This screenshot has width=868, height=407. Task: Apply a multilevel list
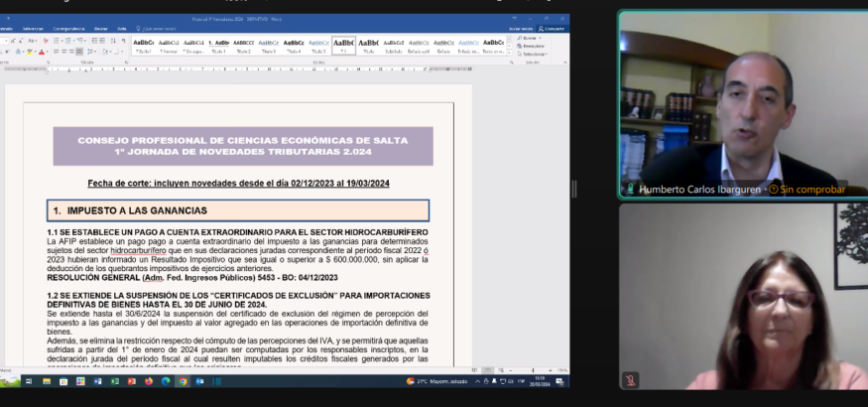pos(79,41)
